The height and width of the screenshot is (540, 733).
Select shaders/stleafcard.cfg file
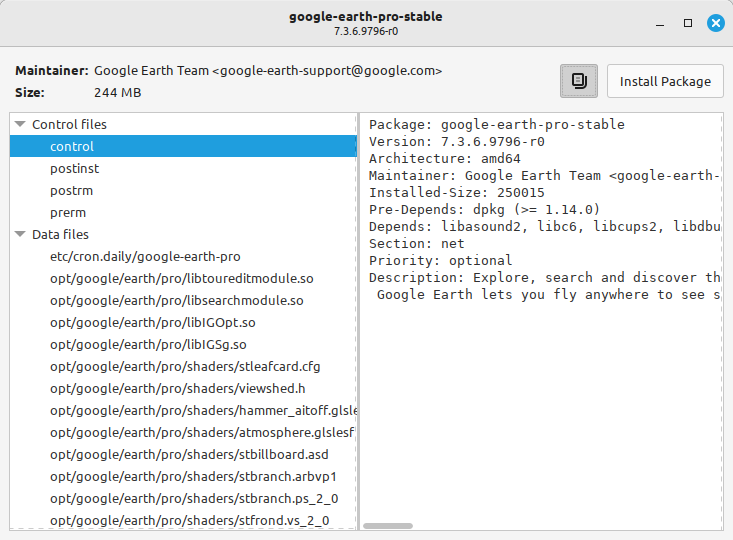point(183,366)
